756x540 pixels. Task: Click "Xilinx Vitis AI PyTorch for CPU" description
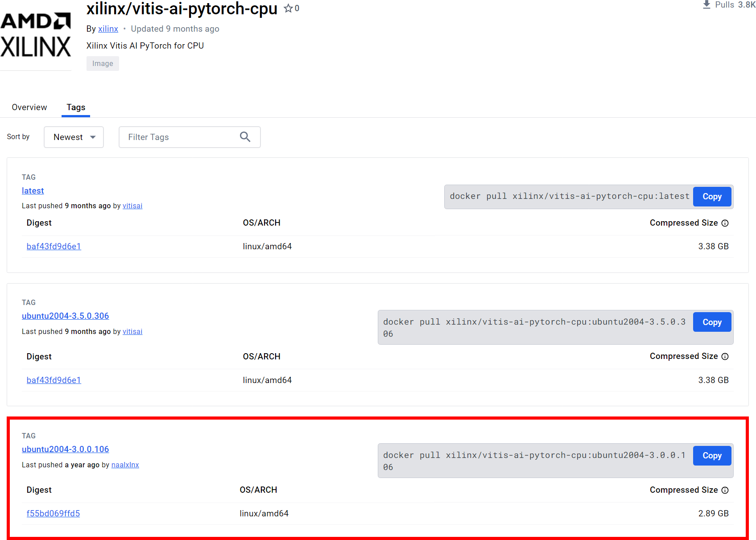point(145,45)
